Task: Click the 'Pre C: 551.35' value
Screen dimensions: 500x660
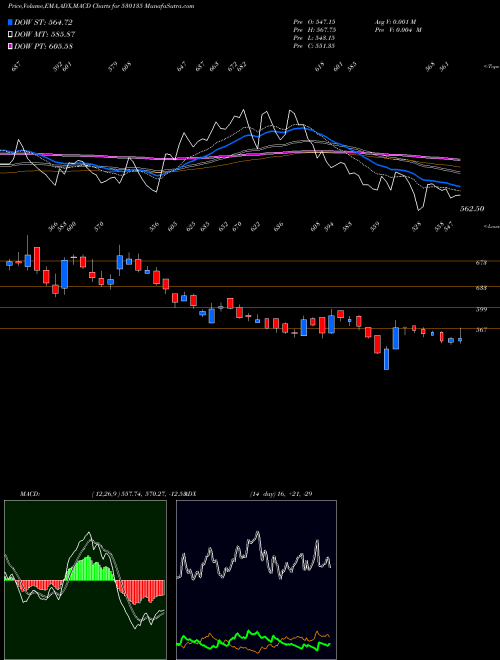Action: coord(314,46)
